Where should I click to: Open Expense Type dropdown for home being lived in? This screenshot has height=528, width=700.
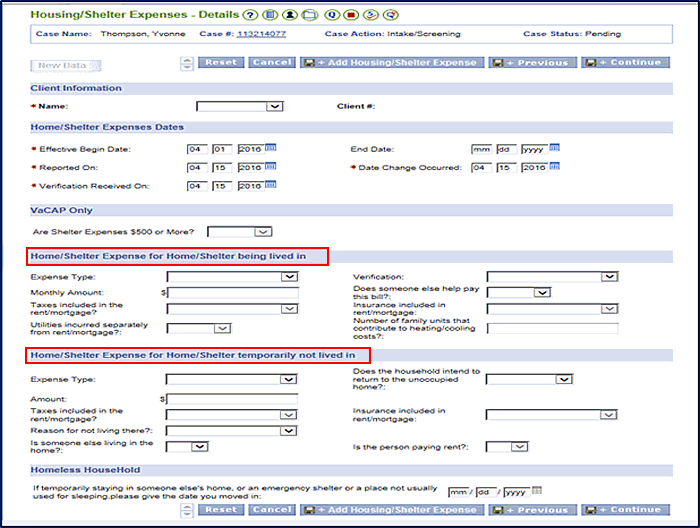[x=232, y=277]
